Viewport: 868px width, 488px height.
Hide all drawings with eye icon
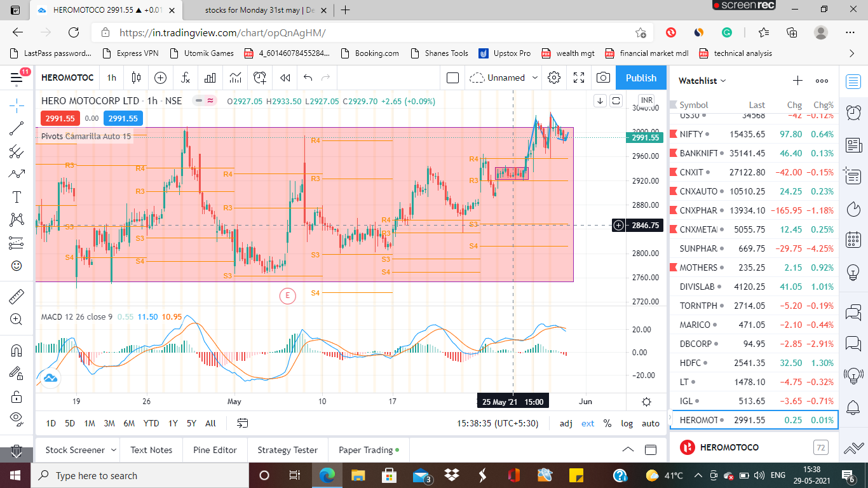[x=17, y=419]
